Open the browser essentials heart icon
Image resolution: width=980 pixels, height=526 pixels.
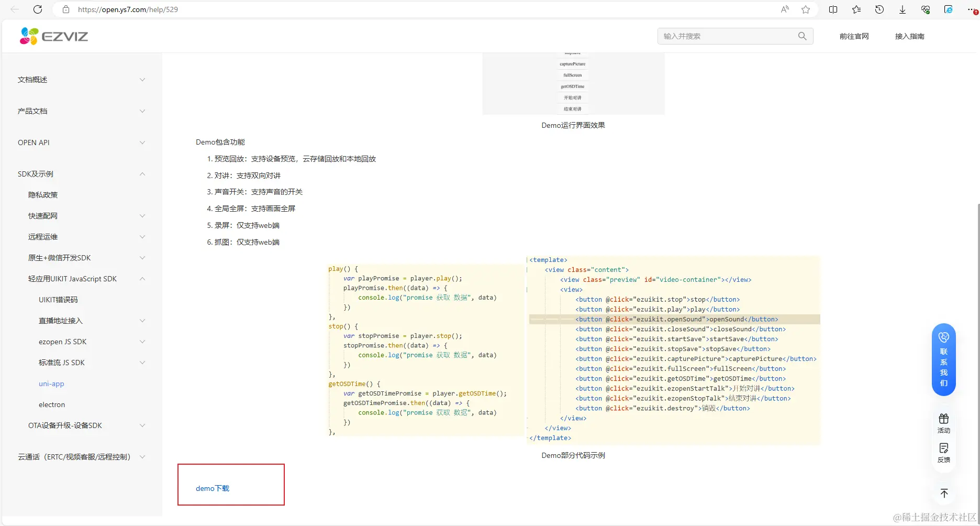pos(926,9)
